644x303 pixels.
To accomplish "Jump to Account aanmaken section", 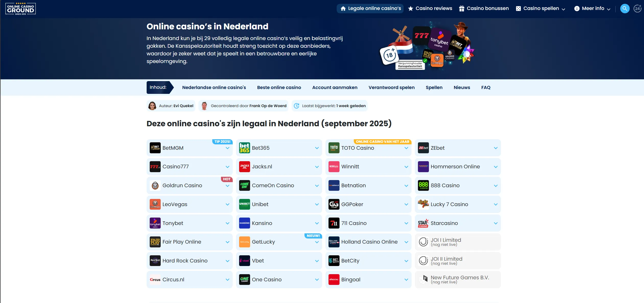I will [x=335, y=87].
